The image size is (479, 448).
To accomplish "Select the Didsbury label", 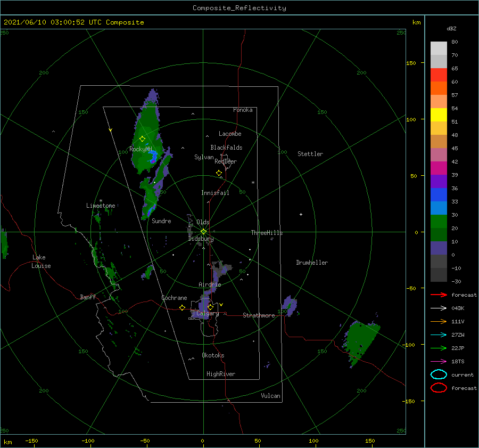I will click(201, 239).
